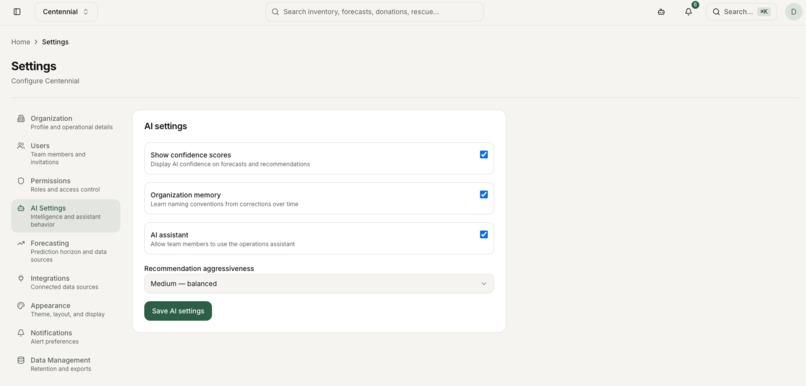Click the main inventory search field

(x=374, y=11)
